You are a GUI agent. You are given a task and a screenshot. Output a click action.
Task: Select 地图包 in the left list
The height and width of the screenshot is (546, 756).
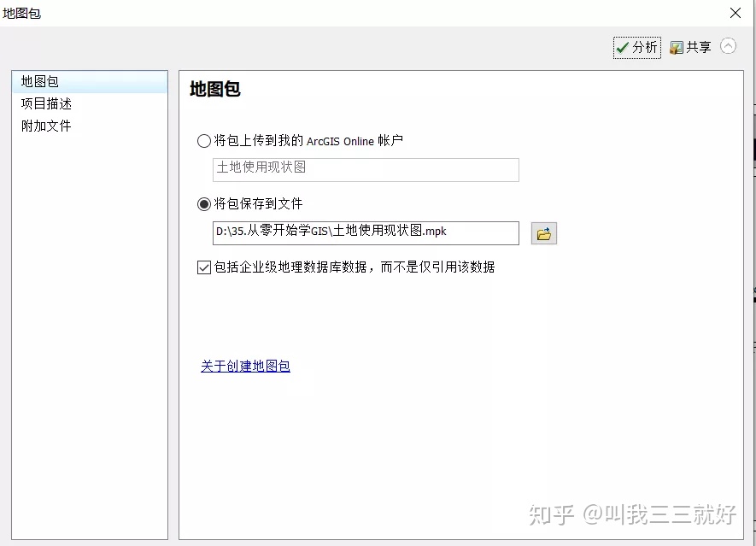(x=90, y=81)
